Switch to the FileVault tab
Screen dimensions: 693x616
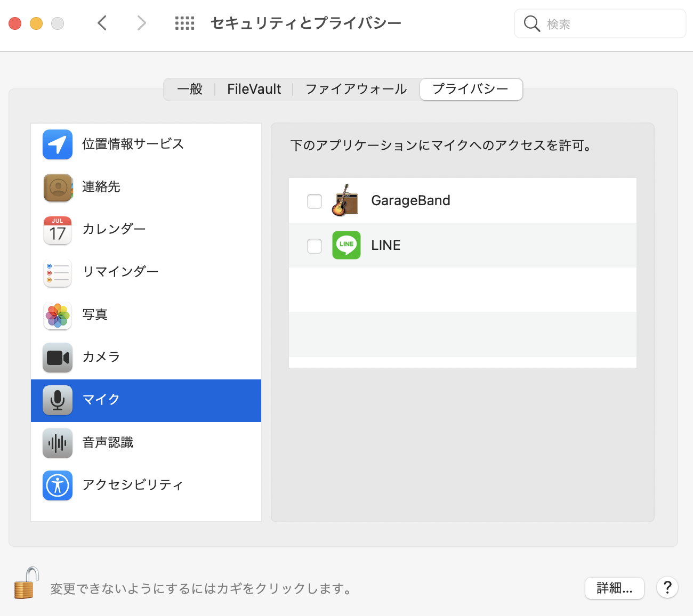coord(254,89)
